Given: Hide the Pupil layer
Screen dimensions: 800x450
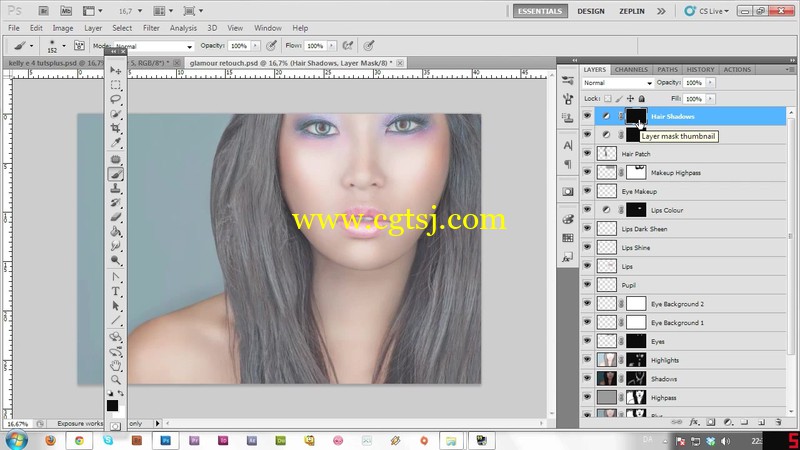Looking at the screenshot, I should 587,285.
